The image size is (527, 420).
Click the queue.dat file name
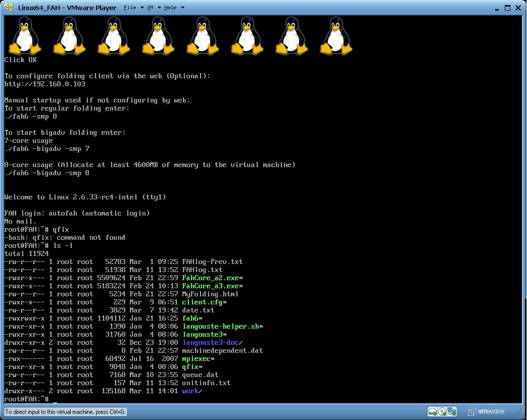200,375
